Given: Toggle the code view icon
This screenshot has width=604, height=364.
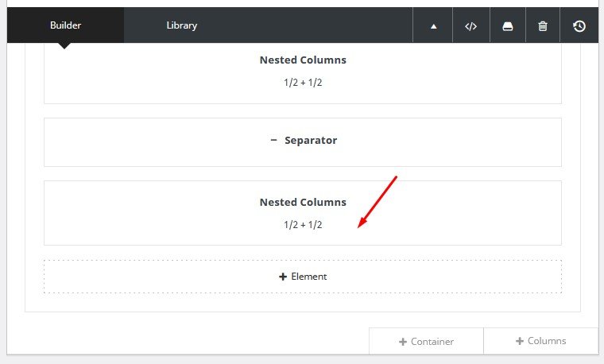Looking at the screenshot, I should point(470,26).
